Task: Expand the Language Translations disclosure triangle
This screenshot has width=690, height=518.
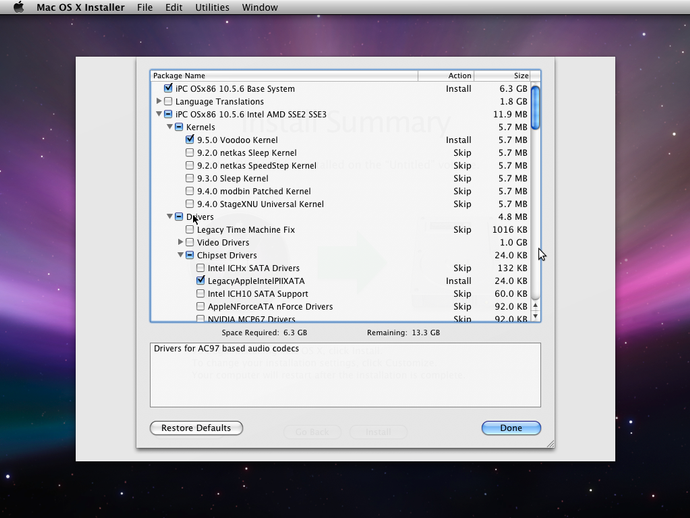Action: coord(159,101)
